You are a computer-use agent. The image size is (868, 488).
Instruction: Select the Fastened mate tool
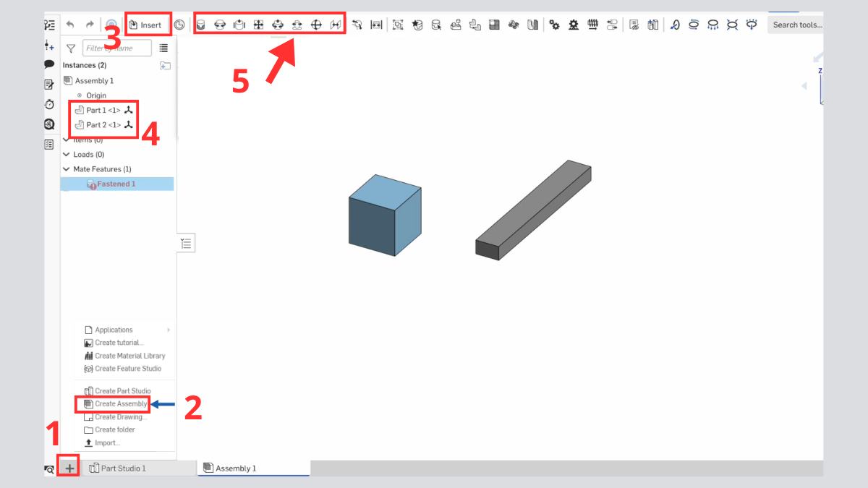(200, 25)
